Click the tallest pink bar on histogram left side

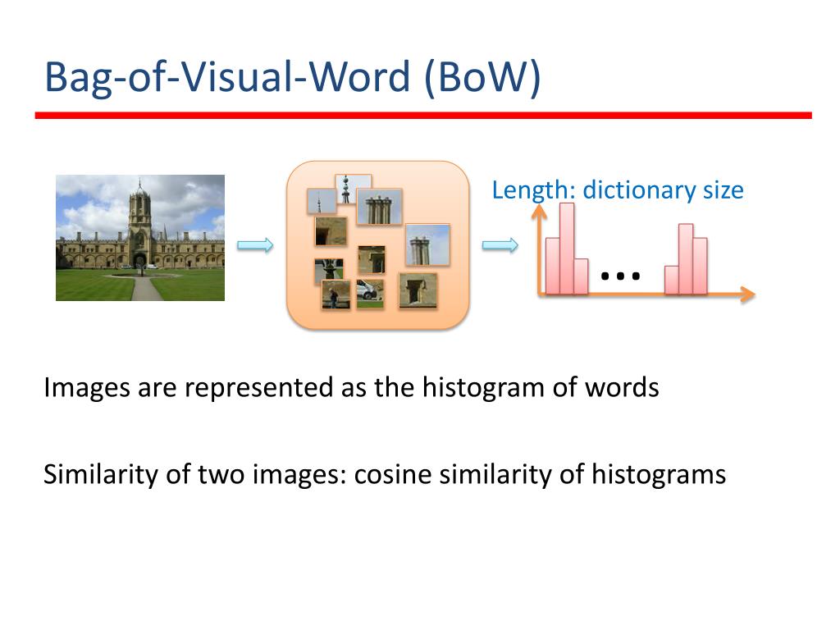pyautogui.click(x=568, y=248)
